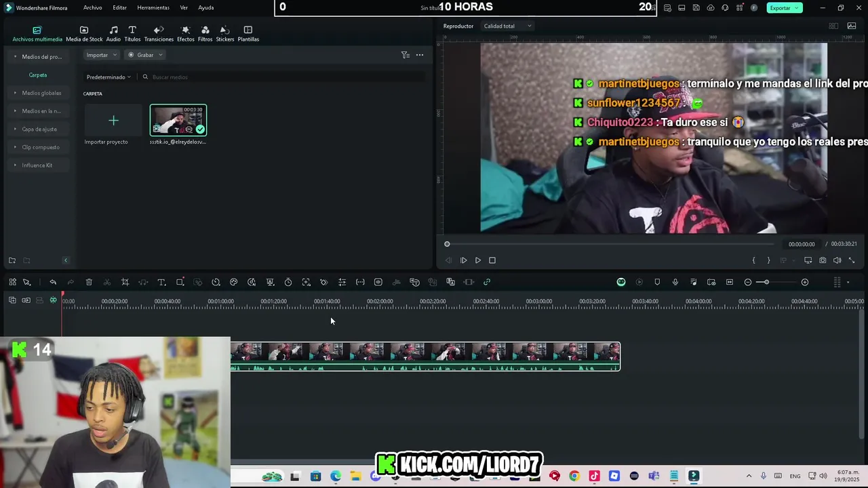This screenshot has width=868, height=488.
Task: Click the preview scrubber handle
Action: tap(447, 244)
